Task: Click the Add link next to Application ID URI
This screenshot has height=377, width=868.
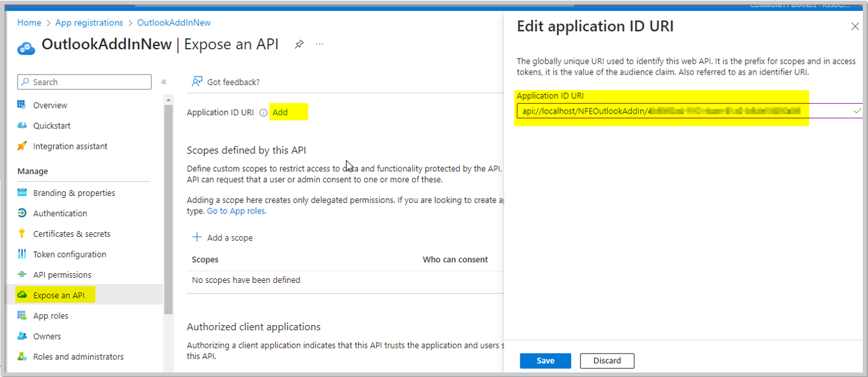Action: (280, 112)
